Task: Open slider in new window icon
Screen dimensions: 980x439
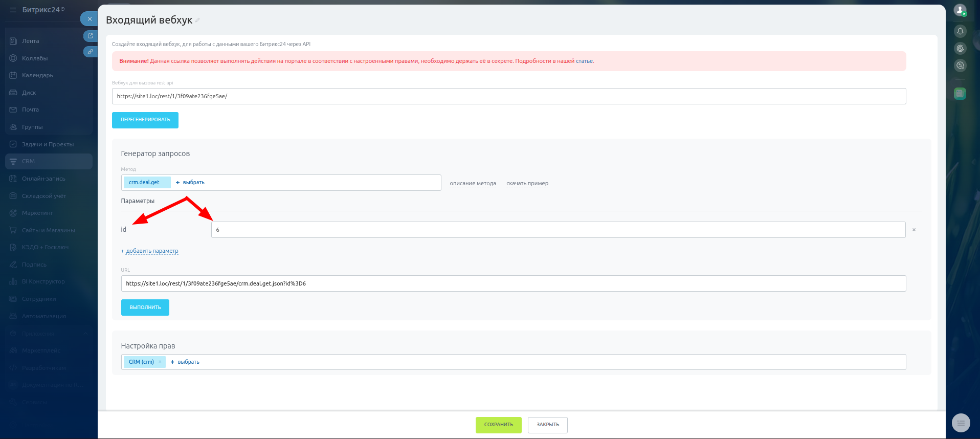Action: pyautogui.click(x=91, y=36)
